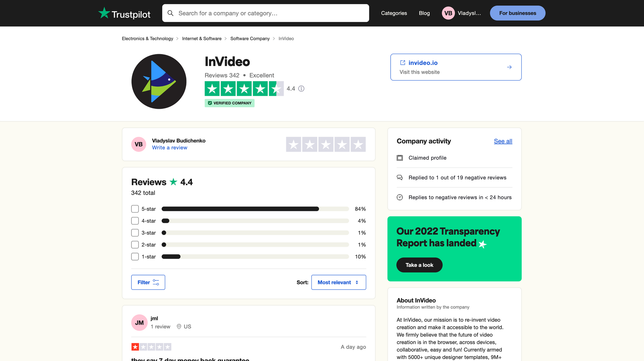644x361 pixels.
Task: Rate four stars in the review box
Action: tap(342, 145)
